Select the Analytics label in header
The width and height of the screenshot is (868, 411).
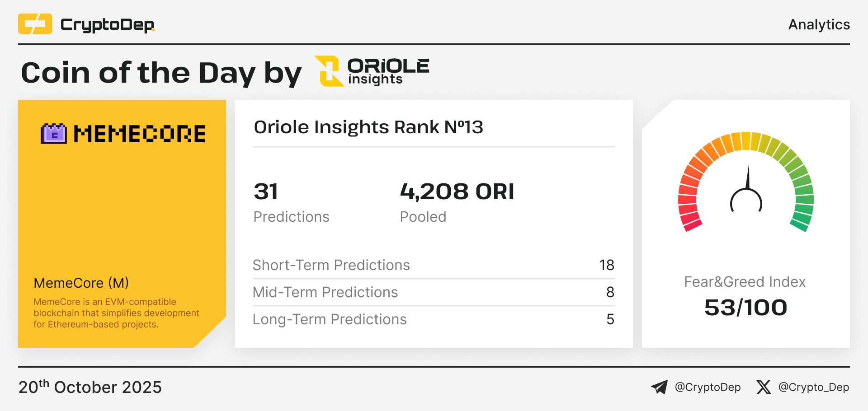point(819,24)
